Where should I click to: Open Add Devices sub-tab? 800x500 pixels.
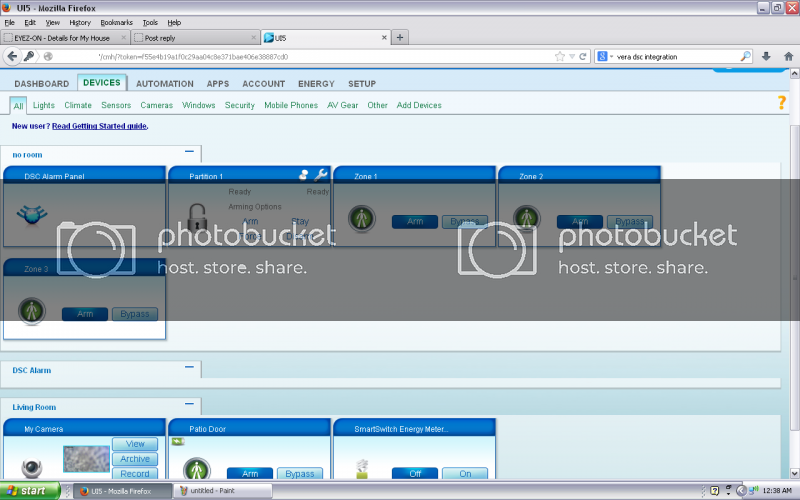419,105
